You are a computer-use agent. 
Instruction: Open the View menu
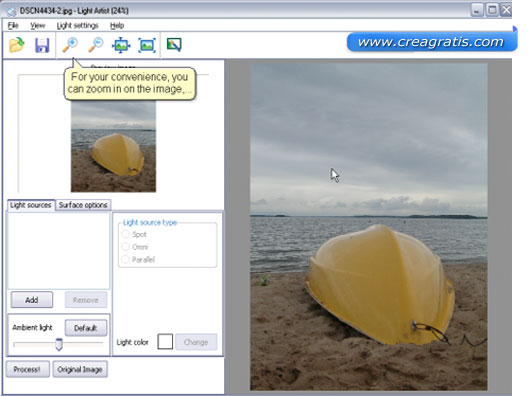tap(38, 25)
